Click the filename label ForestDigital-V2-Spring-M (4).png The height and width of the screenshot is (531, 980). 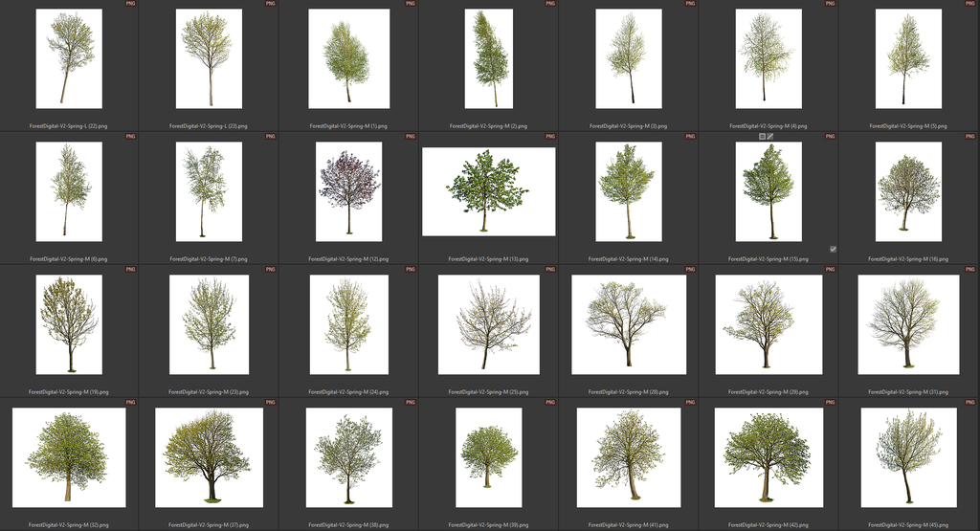[768, 126]
